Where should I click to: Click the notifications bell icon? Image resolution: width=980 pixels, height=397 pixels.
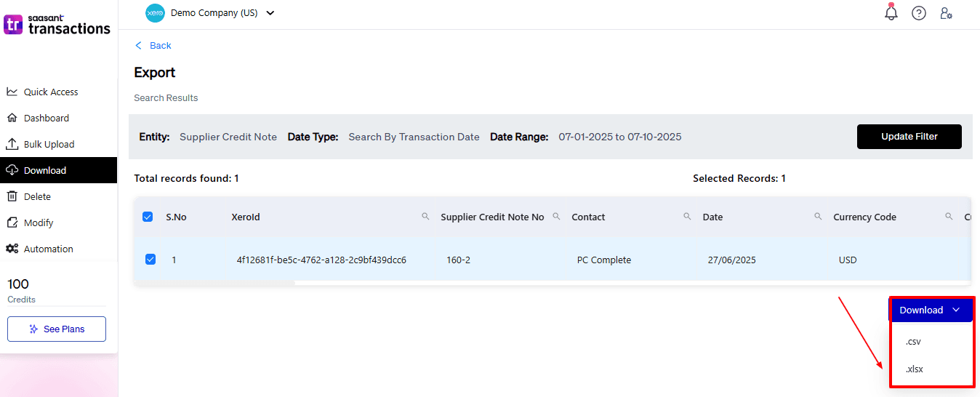pyautogui.click(x=891, y=12)
